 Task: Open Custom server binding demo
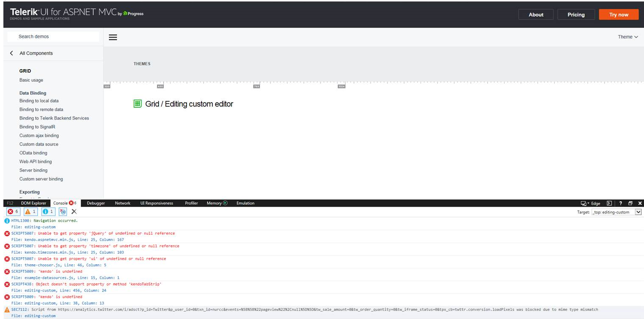click(x=41, y=179)
